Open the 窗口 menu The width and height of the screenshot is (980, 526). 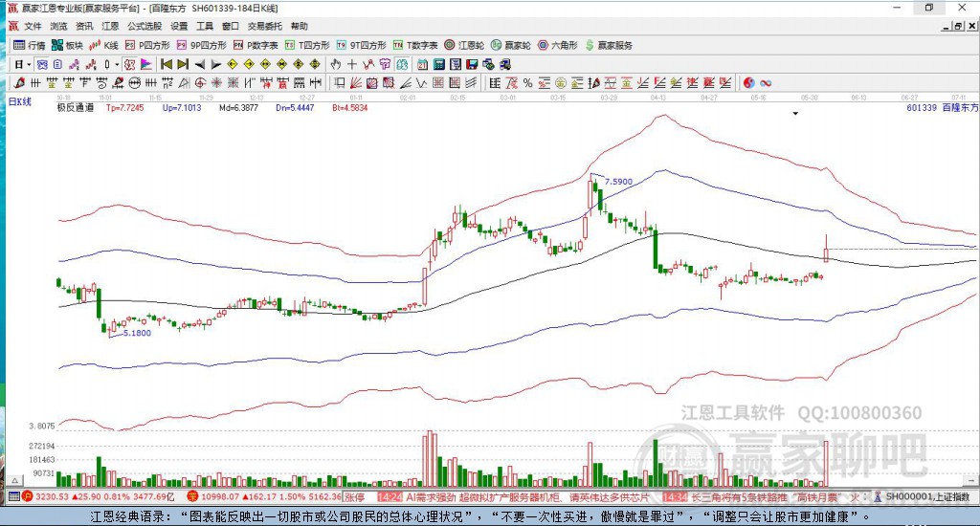point(231,26)
